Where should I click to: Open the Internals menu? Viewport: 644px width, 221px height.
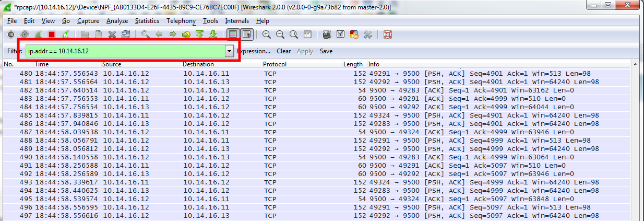pos(237,21)
